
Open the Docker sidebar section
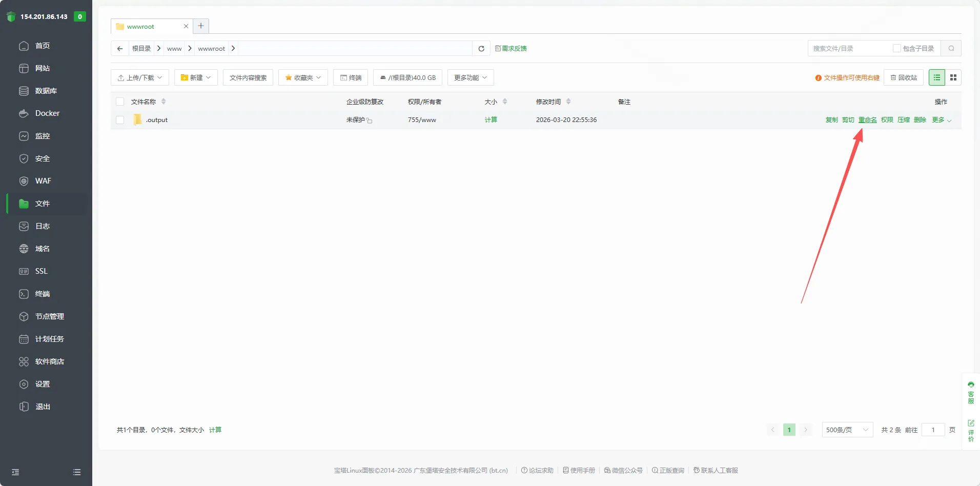47,113
